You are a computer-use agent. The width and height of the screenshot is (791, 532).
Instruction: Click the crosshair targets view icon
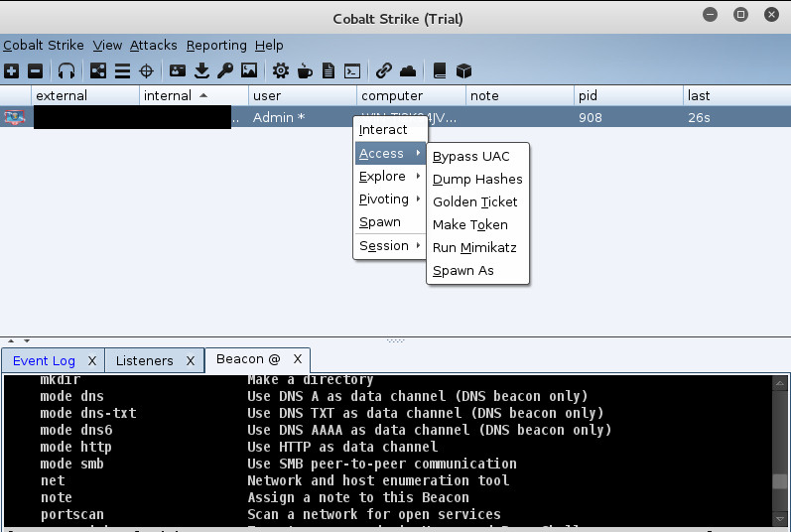(147, 70)
